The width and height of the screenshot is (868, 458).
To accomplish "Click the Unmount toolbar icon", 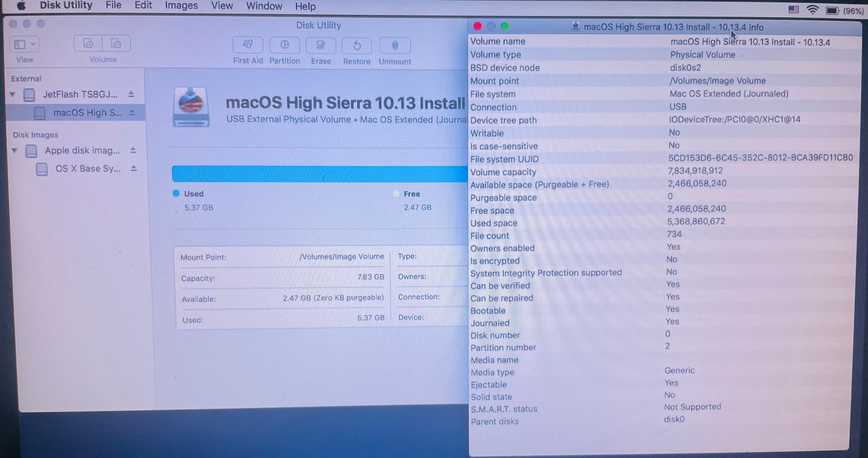I will point(394,45).
